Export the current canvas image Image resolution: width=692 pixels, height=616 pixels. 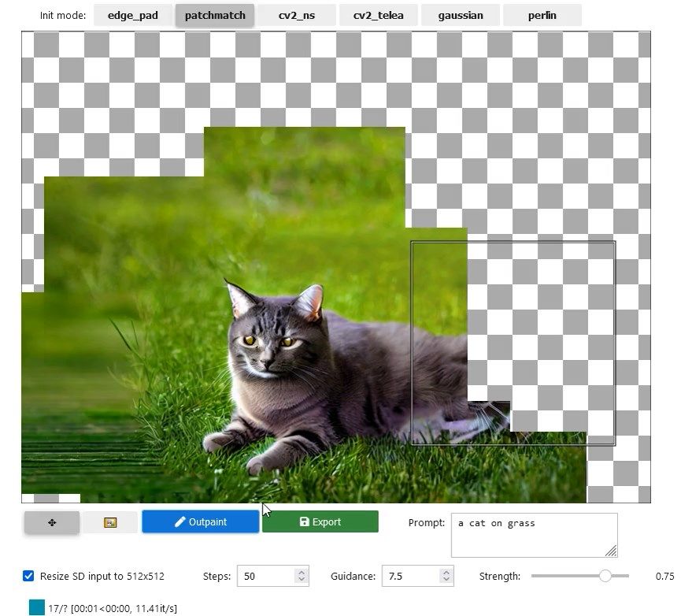click(x=320, y=521)
